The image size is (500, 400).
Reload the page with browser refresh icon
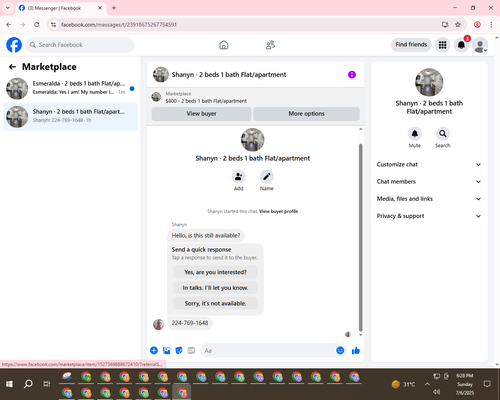37,25
